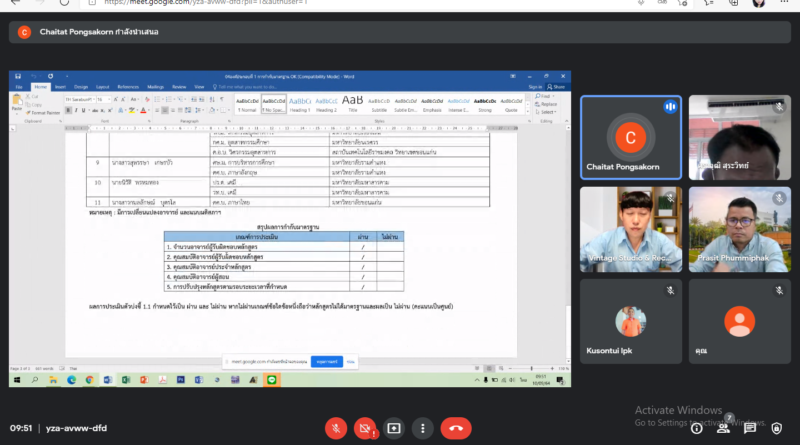Open the Select dropdown in Editing group

(551, 112)
